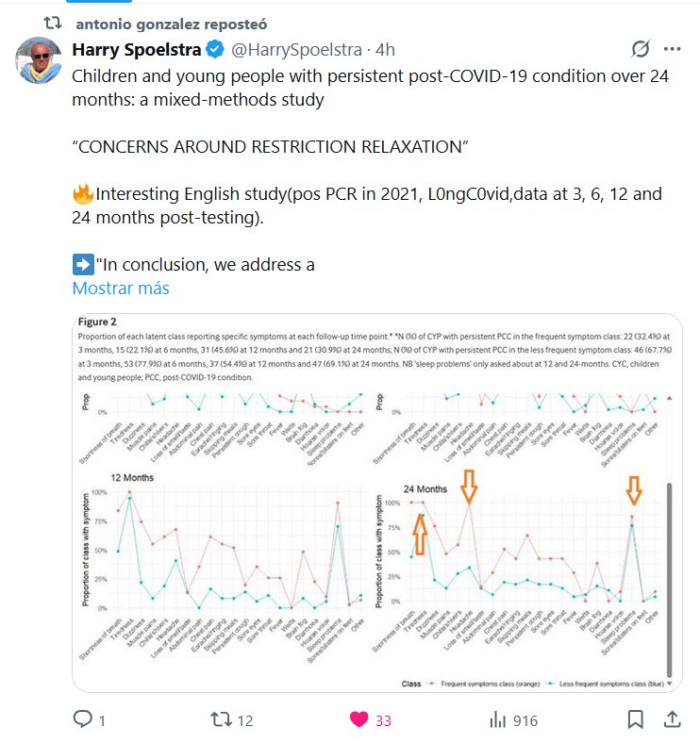Viewport: 700px width, 743px height.
Task: Open the post view analytics icon
Action: point(498,719)
